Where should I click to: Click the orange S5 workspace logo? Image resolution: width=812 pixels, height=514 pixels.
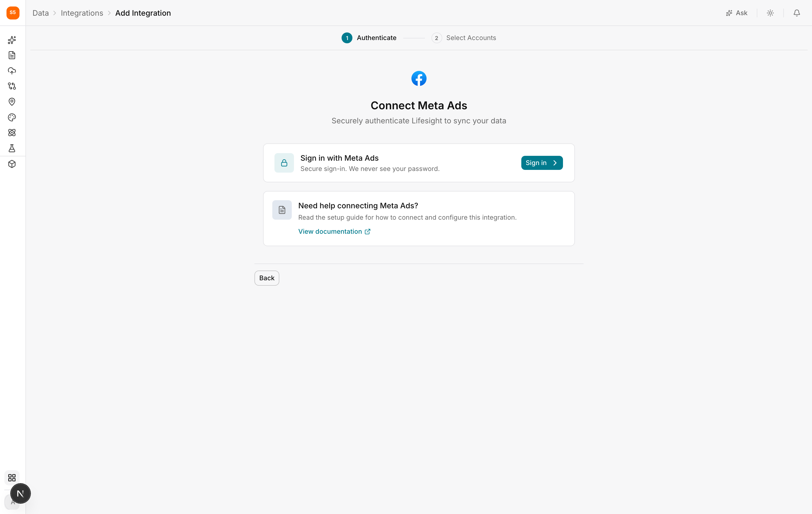[13, 13]
